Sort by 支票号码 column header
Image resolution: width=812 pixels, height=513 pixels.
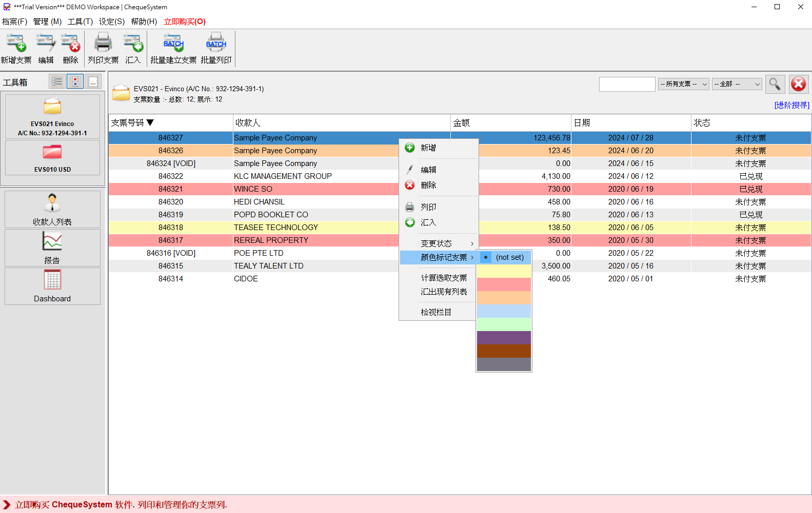coord(170,123)
